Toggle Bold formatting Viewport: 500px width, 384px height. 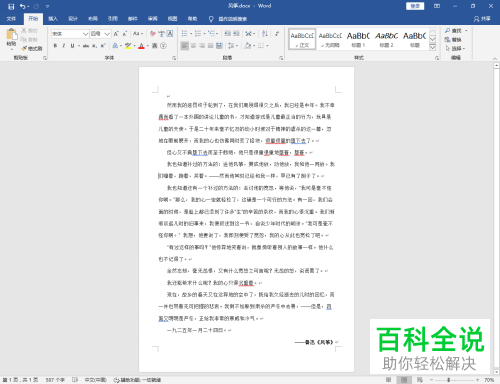tap(55, 46)
